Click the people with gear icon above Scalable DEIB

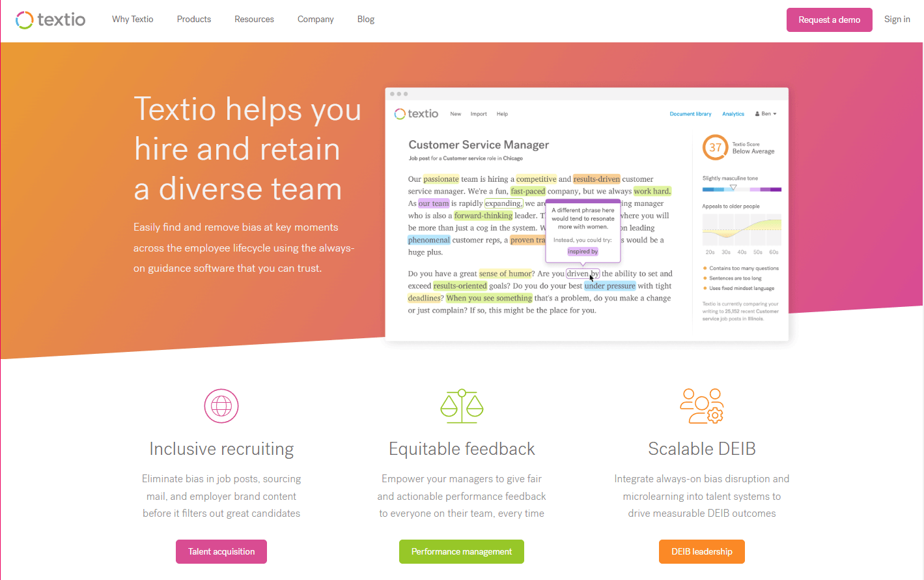tap(702, 406)
